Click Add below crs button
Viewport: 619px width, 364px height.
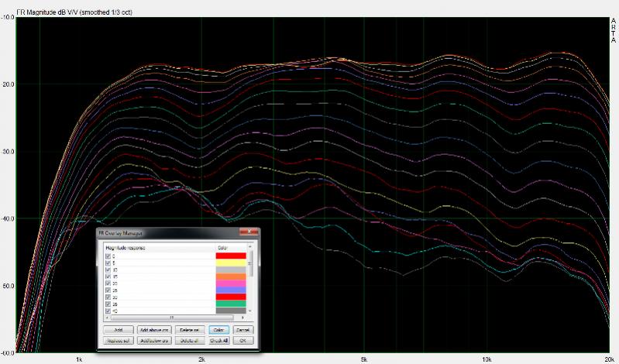pos(154,339)
